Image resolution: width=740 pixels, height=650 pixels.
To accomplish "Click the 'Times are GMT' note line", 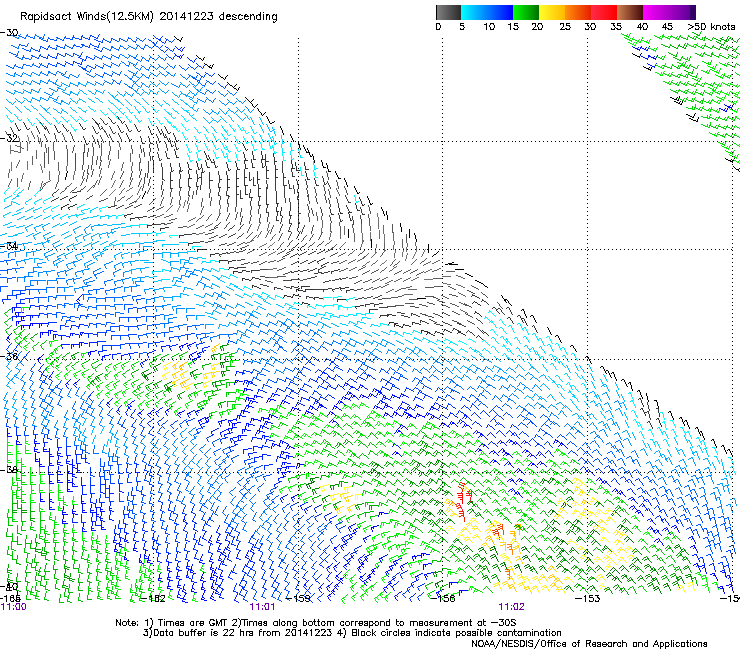I will [316, 623].
